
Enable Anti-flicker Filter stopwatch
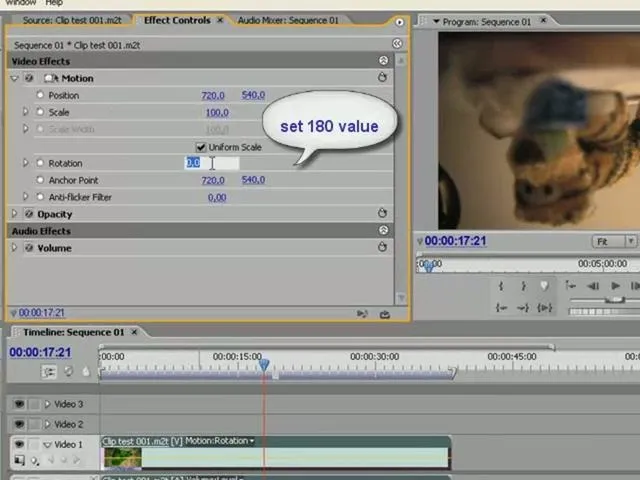point(40,197)
